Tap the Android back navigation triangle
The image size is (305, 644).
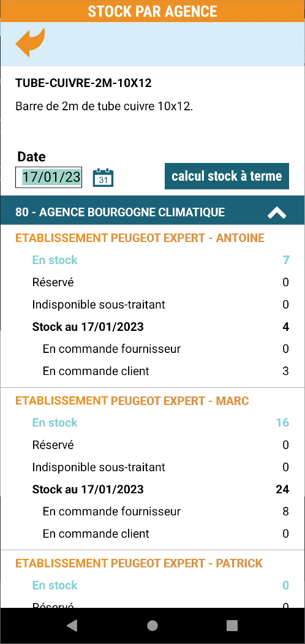[x=72, y=625]
